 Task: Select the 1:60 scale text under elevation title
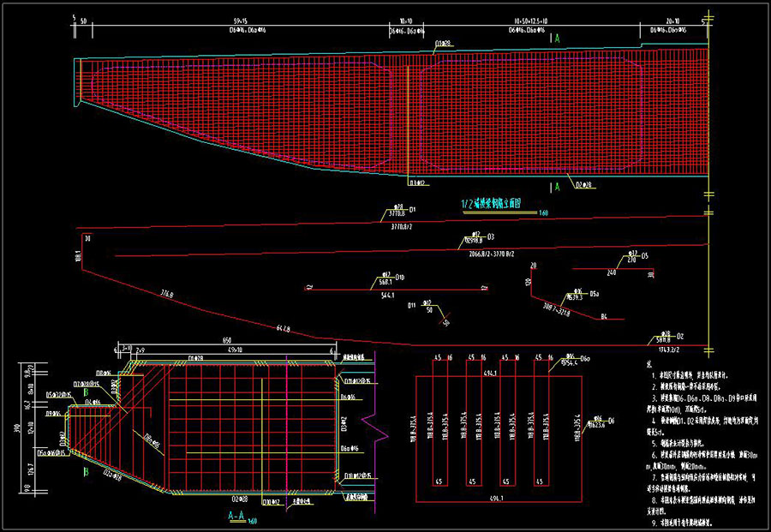tap(542, 213)
